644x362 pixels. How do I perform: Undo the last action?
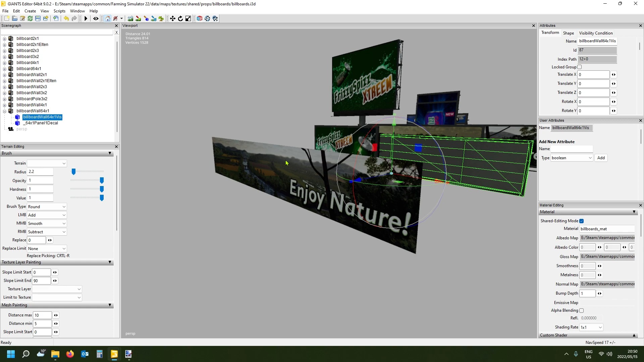(66, 18)
